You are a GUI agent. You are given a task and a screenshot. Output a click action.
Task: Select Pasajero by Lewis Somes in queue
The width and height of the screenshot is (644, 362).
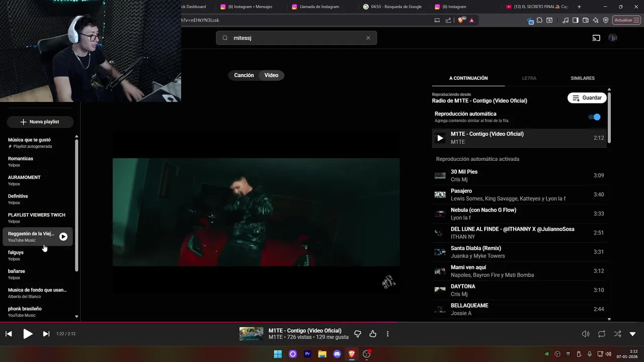point(519,195)
